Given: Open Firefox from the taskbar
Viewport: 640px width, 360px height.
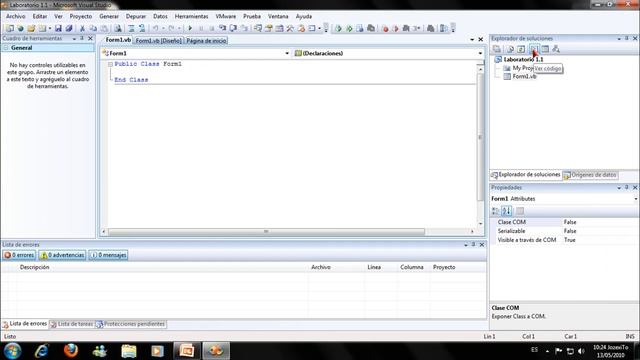Looking at the screenshot, I should pos(71,351).
